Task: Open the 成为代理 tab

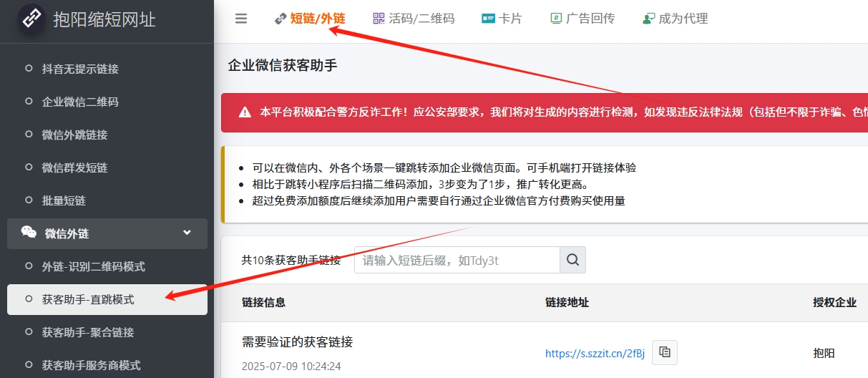Action: coord(675,19)
